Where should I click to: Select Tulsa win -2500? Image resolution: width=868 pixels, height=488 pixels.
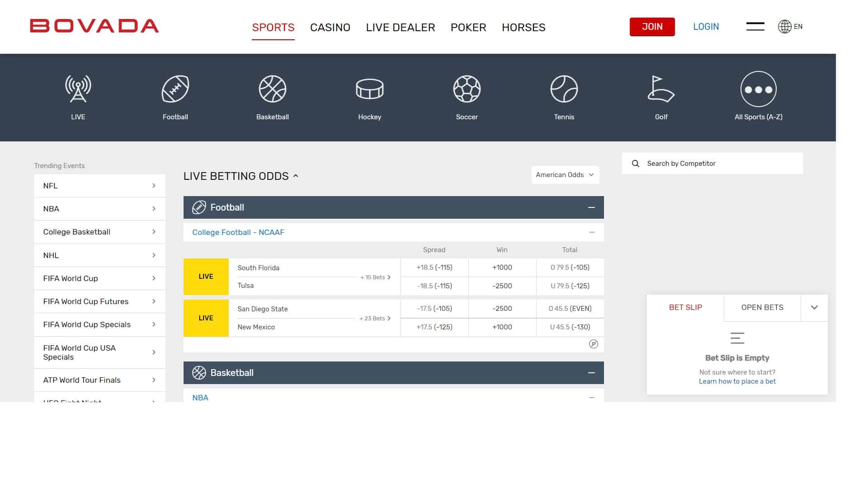(502, 286)
